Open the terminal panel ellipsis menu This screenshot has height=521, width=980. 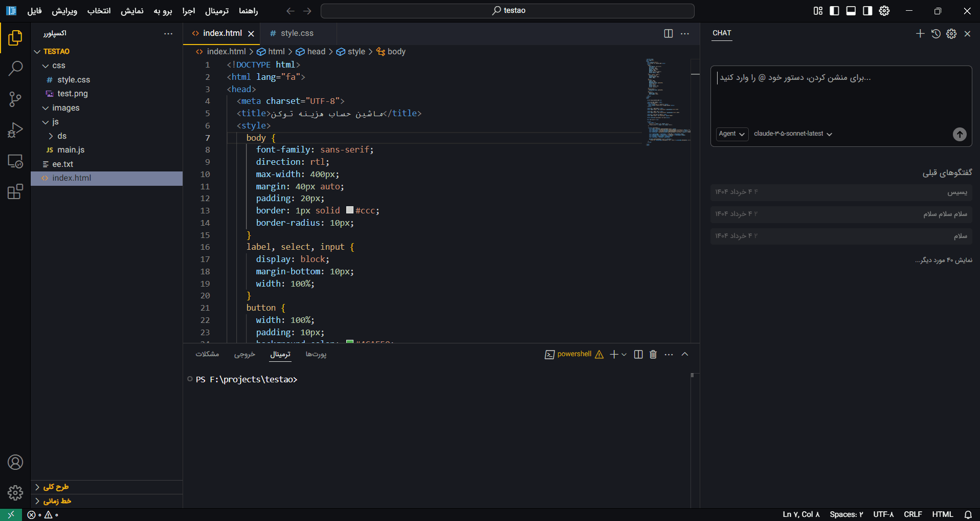[x=669, y=354]
